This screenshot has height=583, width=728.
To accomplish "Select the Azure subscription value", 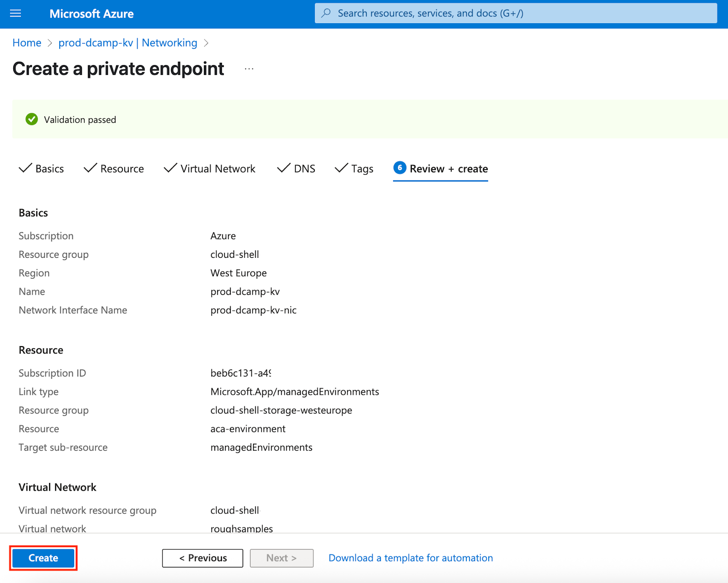I will [x=223, y=236].
